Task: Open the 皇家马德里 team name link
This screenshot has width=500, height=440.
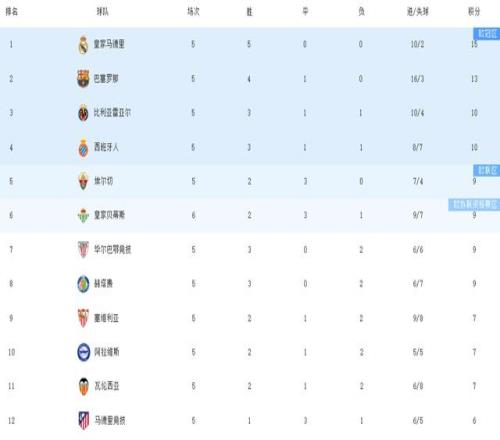Action: click(109, 44)
